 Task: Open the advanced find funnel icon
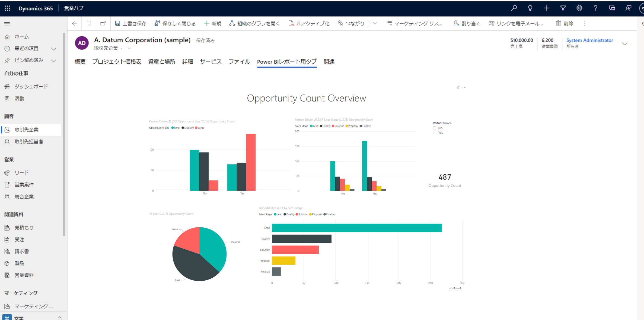pyautogui.click(x=563, y=8)
